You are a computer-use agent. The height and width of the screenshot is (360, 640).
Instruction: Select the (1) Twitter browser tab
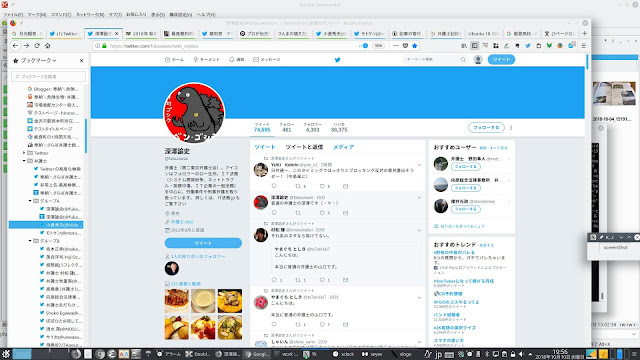pyautogui.click(x=64, y=33)
